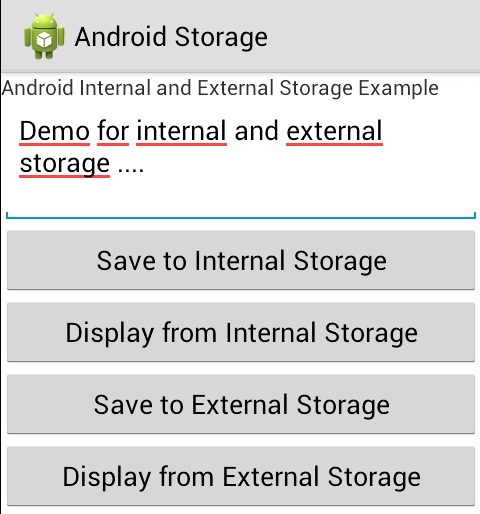Click the Internal and External Storage Example heading
The image size is (480, 514).
click(x=220, y=88)
